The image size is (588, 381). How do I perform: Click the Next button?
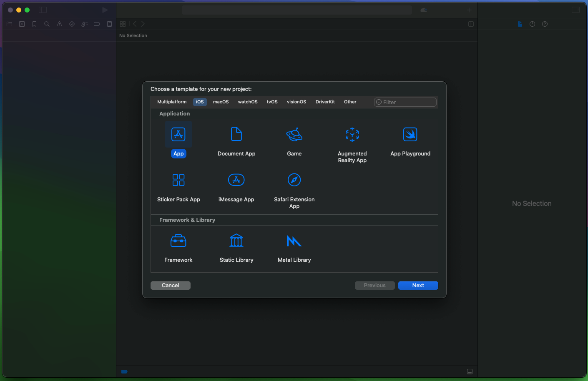pyautogui.click(x=418, y=286)
